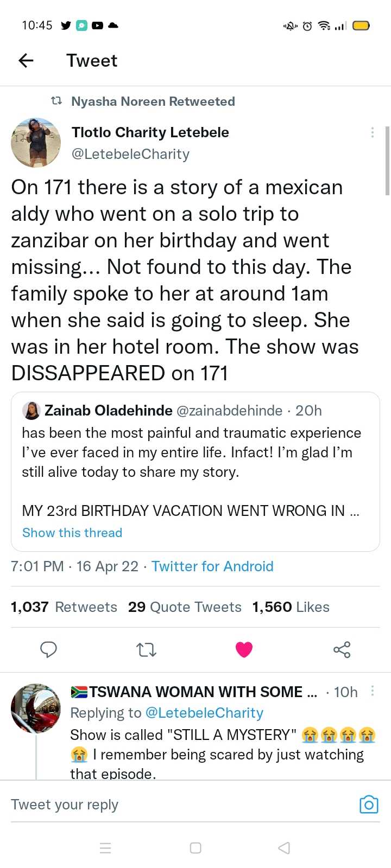View the 29 Quote Tweets list

coord(185,607)
